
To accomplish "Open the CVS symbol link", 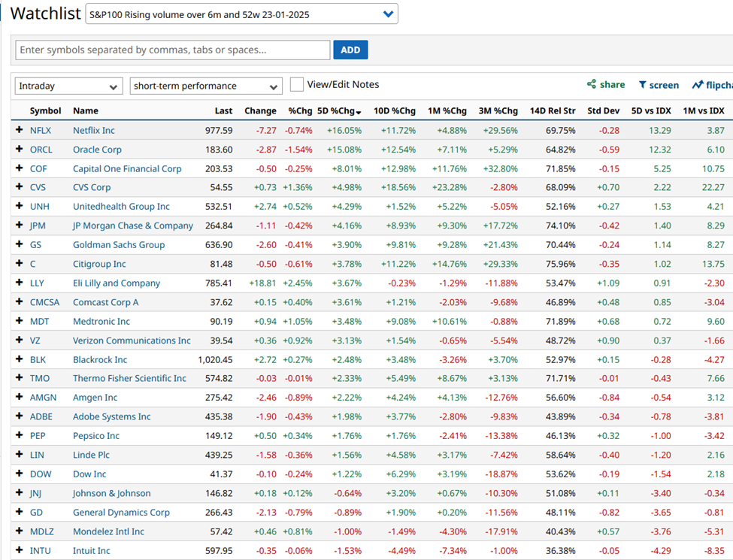I will coord(38,187).
